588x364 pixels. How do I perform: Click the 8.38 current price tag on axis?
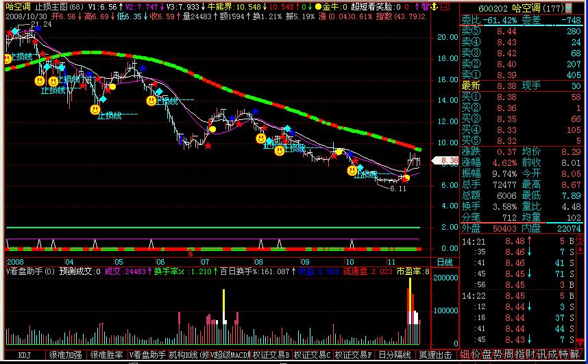pyautogui.click(x=445, y=160)
